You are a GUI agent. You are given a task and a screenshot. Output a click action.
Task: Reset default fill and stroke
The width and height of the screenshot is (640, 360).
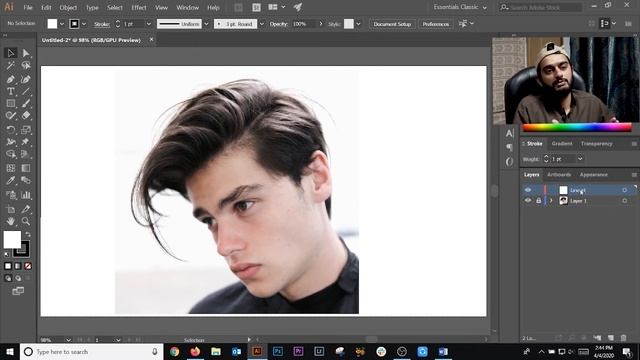tap(7, 254)
